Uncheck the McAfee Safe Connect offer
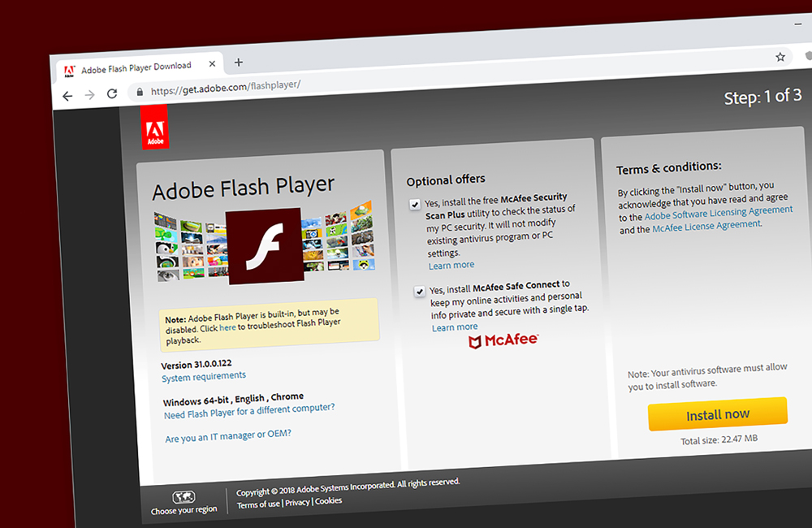The image size is (812, 528). click(x=419, y=291)
